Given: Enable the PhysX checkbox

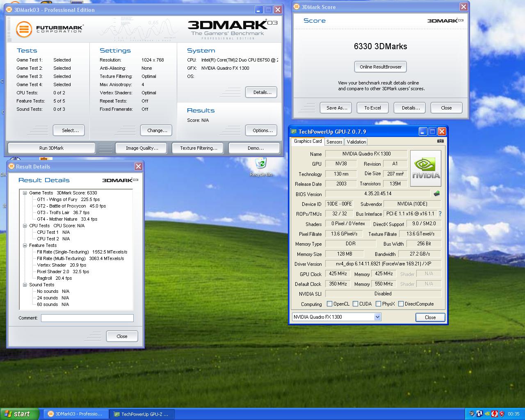Looking at the screenshot, I should (378, 304).
